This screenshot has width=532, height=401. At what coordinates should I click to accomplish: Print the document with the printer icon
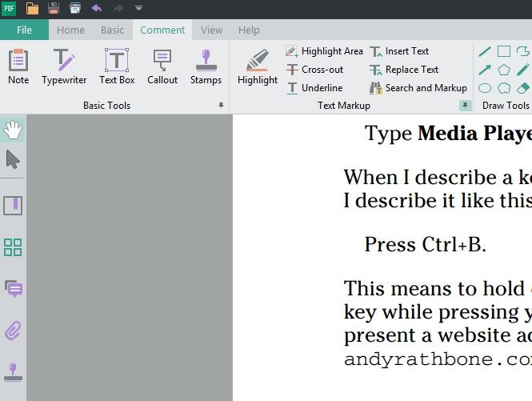click(x=75, y=8)
